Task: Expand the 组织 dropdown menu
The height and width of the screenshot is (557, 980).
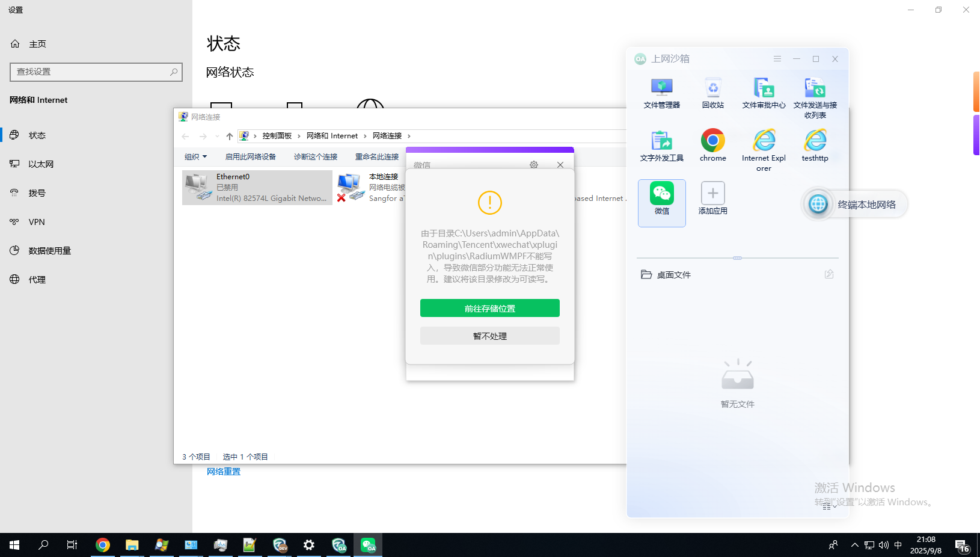Action: (195, 157)
